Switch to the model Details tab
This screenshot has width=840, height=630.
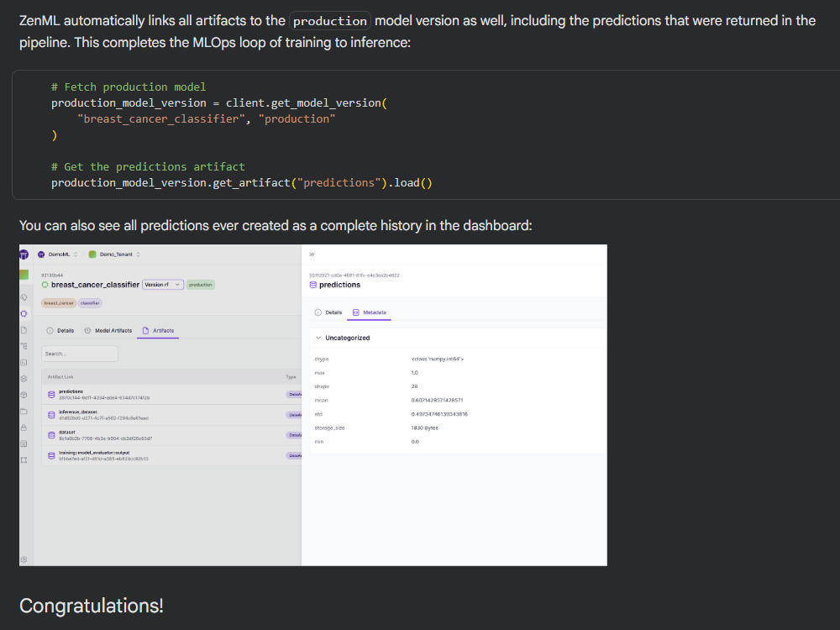pyautogui.click(x=60, y=330)
